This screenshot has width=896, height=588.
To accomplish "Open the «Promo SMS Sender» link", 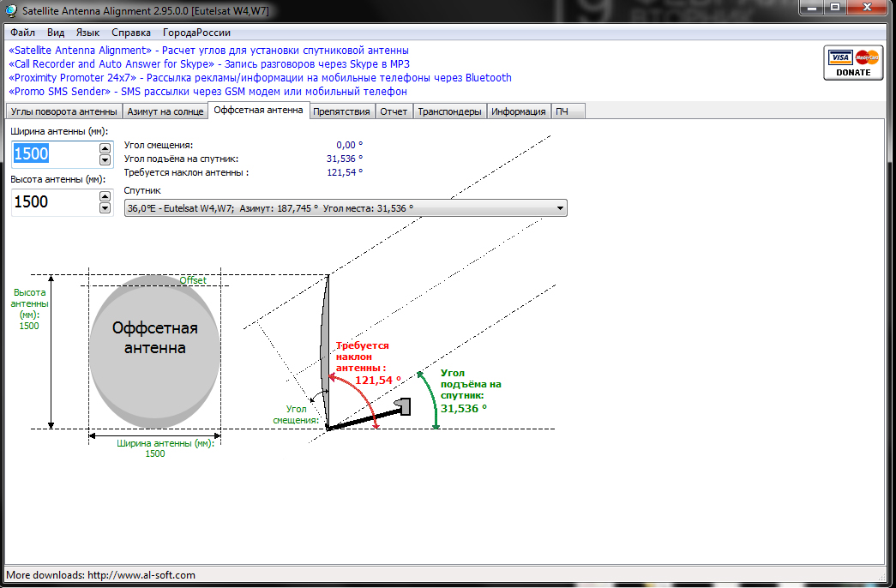I will click(208, 92).
